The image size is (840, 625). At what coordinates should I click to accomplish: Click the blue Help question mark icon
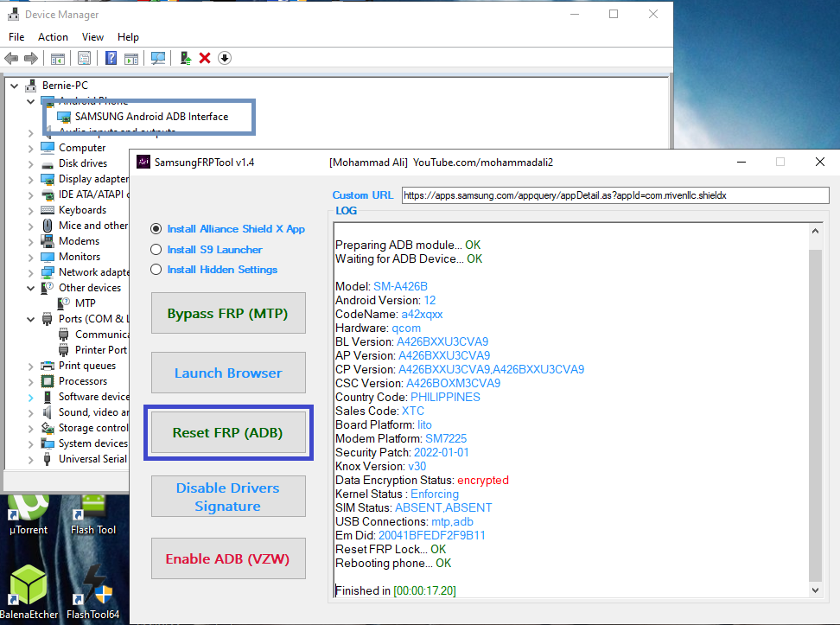coord(111,58)
